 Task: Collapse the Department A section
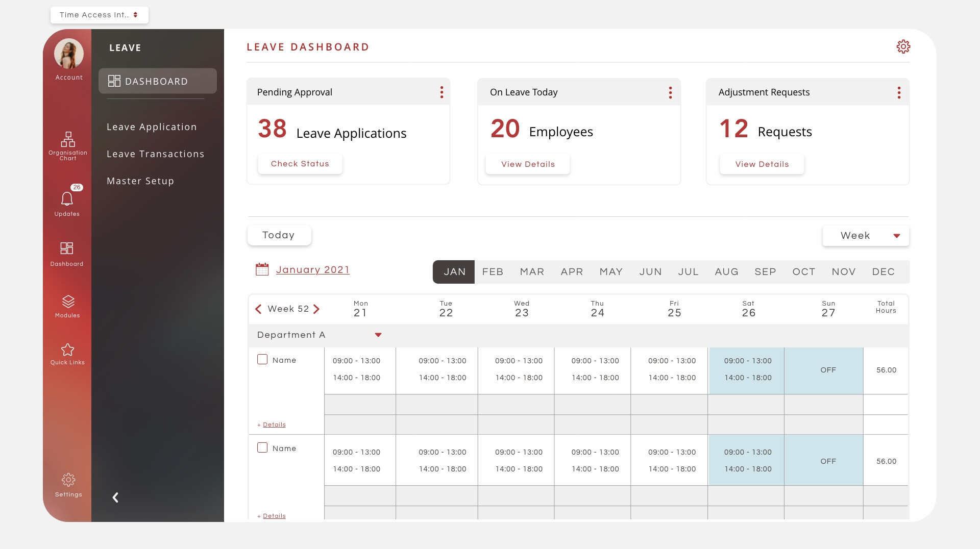[378, 335]
